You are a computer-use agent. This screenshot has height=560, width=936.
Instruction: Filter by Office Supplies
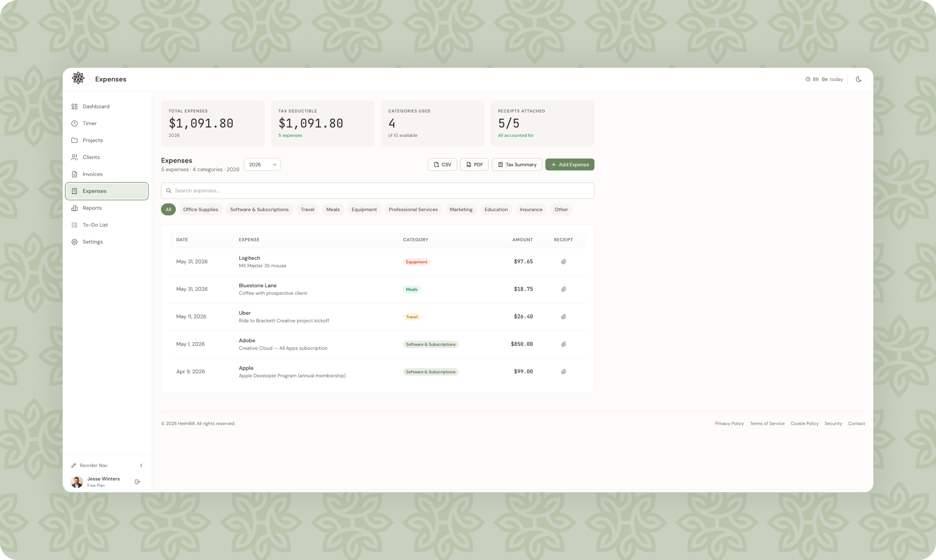point(200,209)
